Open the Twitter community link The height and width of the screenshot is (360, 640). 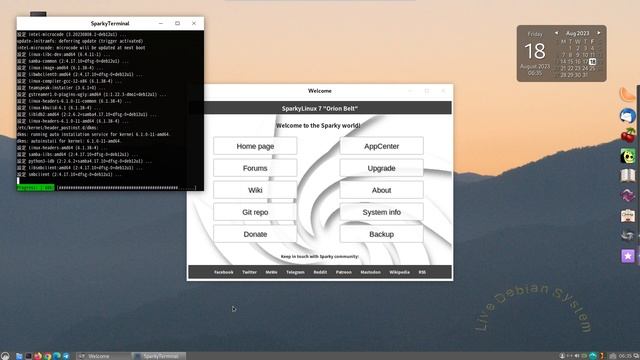coord(249,272)
